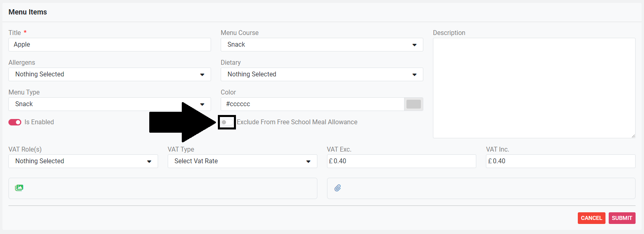This screenshot has height=234, width=644.
Task: Click the Title input field
Action: (110, 45)
